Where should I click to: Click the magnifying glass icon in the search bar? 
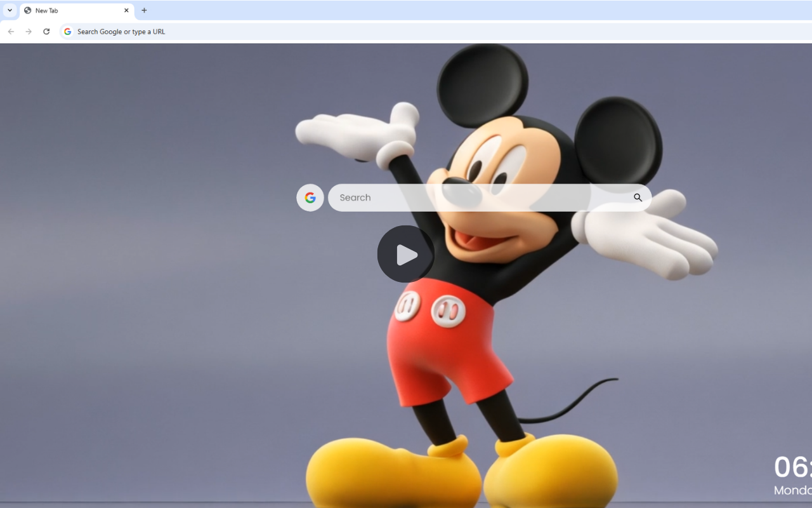click(x=638, y=197)
